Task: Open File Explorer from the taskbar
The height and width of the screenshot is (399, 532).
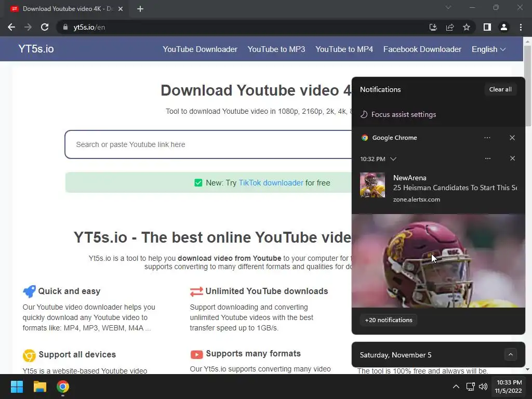Action: point(39,387)
